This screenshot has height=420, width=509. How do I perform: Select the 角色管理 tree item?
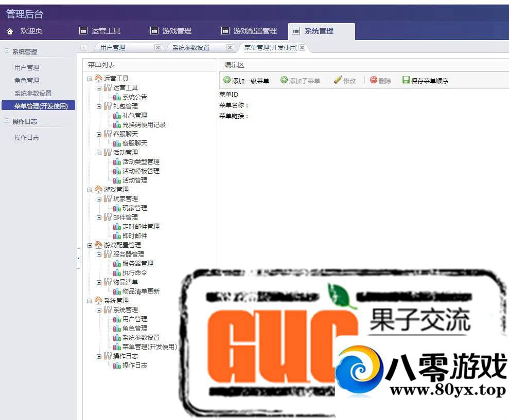pyautogui.click(x=135, y=328)
